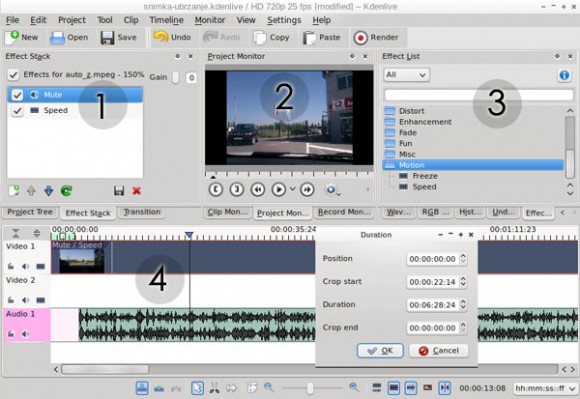
Task: Toggle snapping with the rightmost status bar icon
Action: point(445,388)
